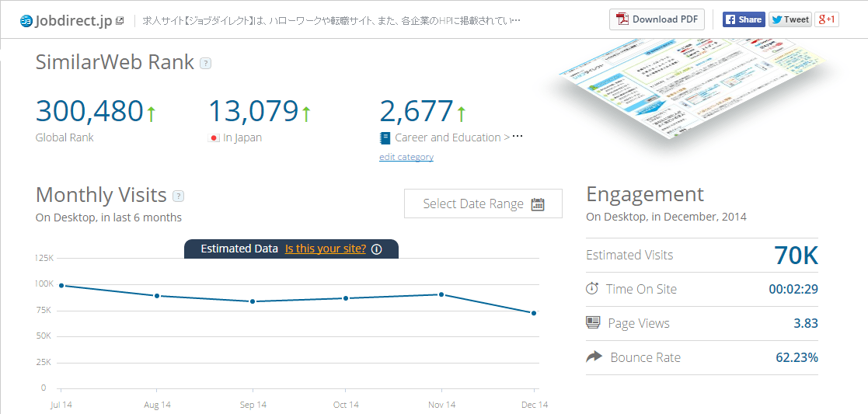Follow the 'Is this your site?' link
This screenshot has height=414, width=868.
click(326, 249)
